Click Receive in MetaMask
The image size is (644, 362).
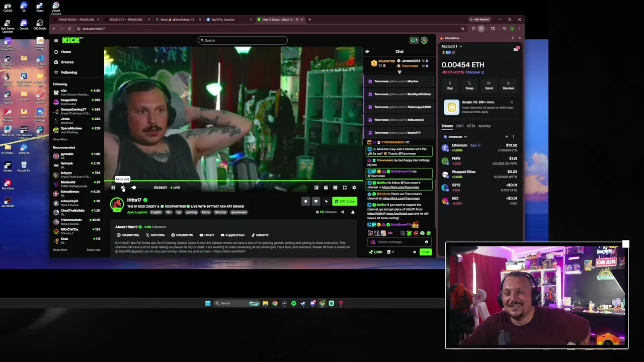coord(508,85)
